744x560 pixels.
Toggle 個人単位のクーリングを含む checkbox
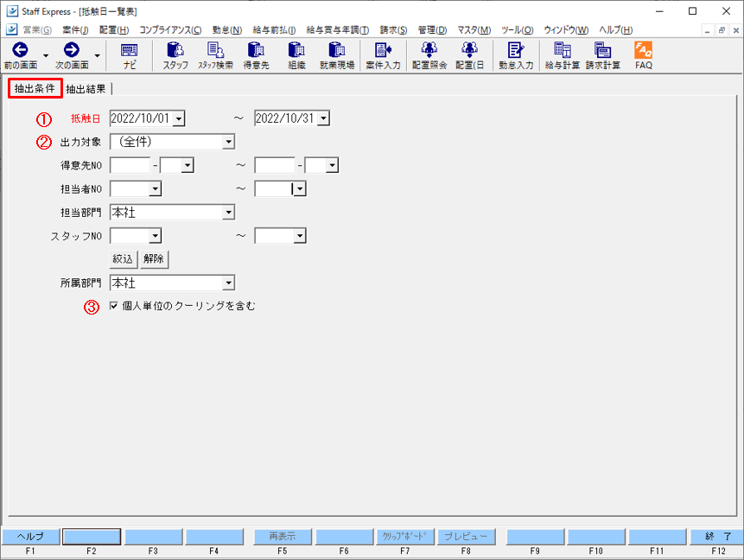(114, 306)
